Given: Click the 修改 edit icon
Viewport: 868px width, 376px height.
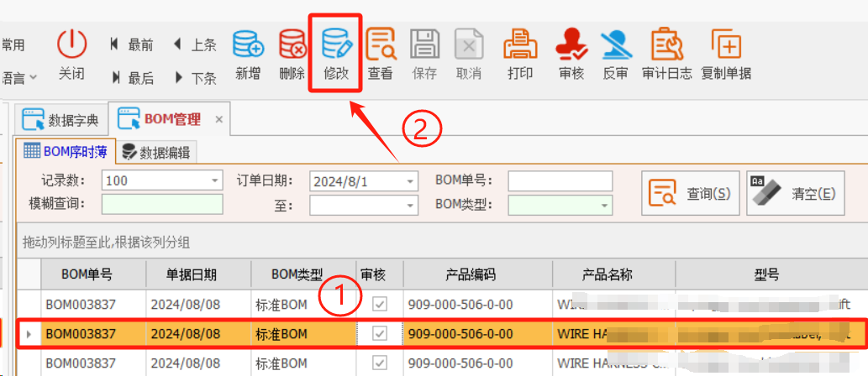Looking at the screenshot, I should tap(337, 44).
